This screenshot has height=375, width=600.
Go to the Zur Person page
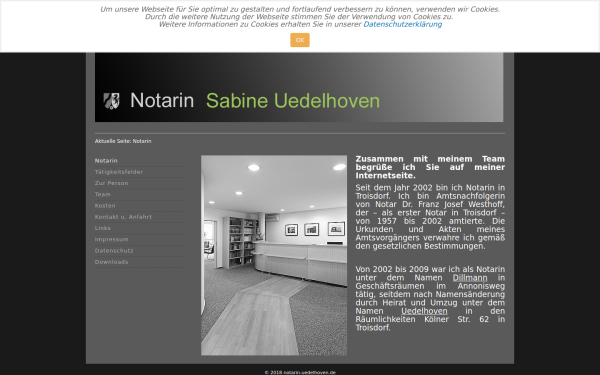[111, 183]
